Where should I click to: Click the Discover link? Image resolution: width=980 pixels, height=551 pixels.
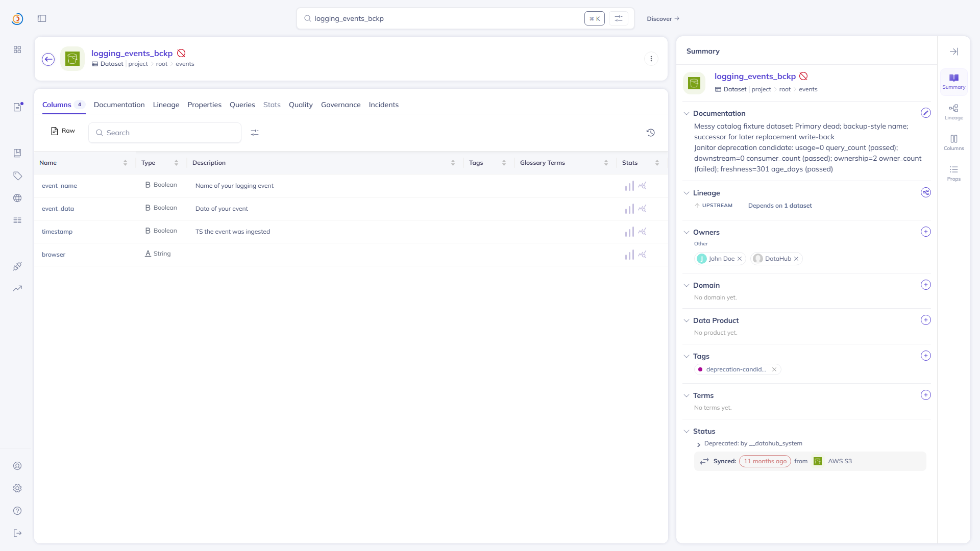(663, 19)
